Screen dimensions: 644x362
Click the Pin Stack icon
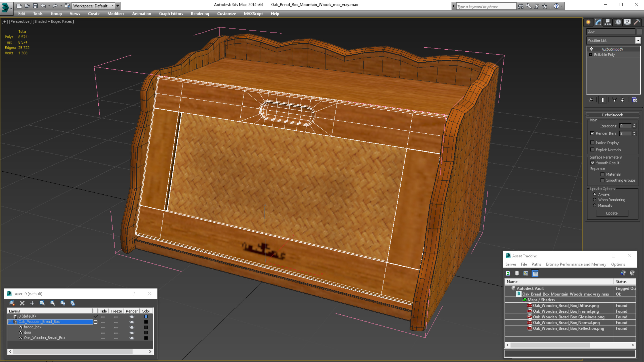coord(591,100)
